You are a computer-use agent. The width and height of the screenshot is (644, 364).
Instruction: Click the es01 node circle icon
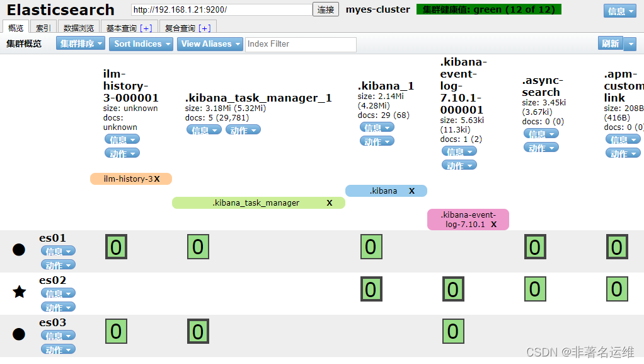coord(19,250)
